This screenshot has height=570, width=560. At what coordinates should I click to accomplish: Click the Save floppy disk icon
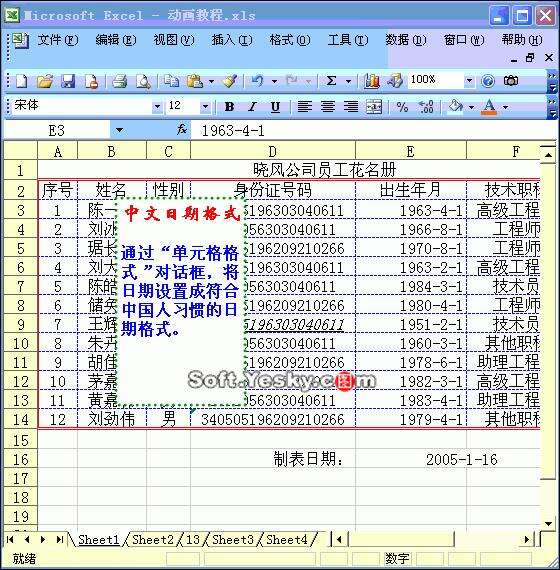click(68, 81)
